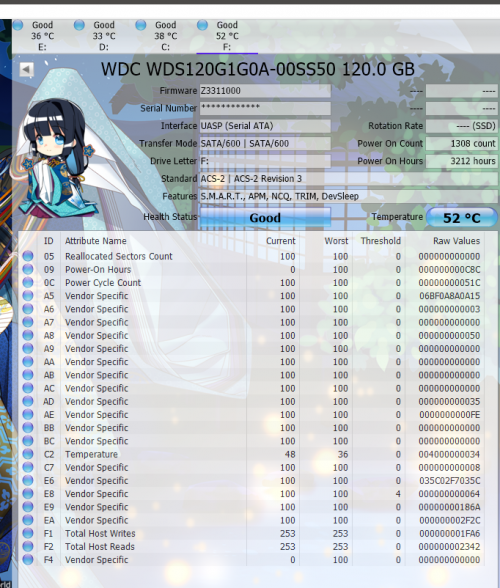Click the Features field listing S.M.A.R.T., APM

(x=348, y=196)
